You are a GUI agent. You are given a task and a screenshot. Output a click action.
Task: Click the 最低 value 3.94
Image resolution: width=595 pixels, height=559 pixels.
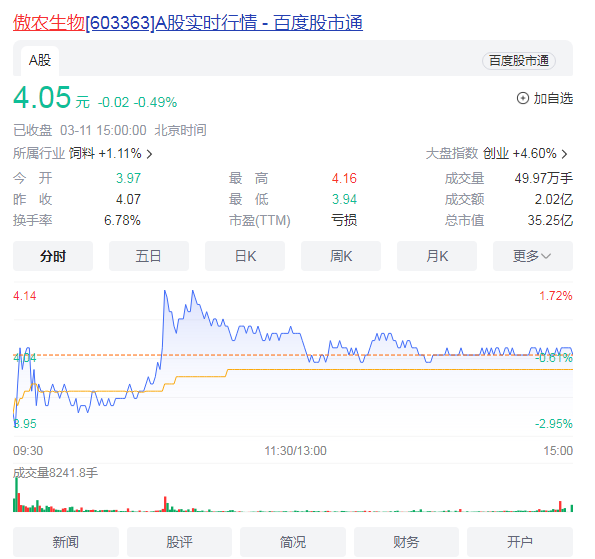344,199
